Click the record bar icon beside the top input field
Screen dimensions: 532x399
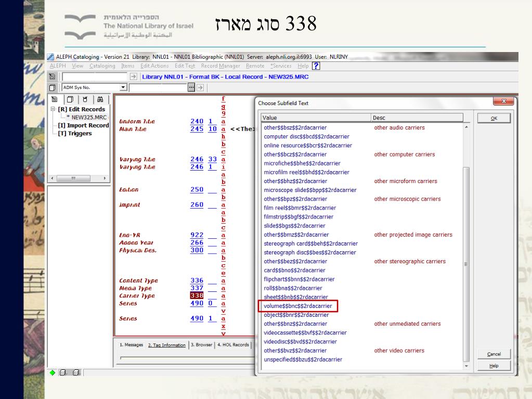click(x=52, y=76)
